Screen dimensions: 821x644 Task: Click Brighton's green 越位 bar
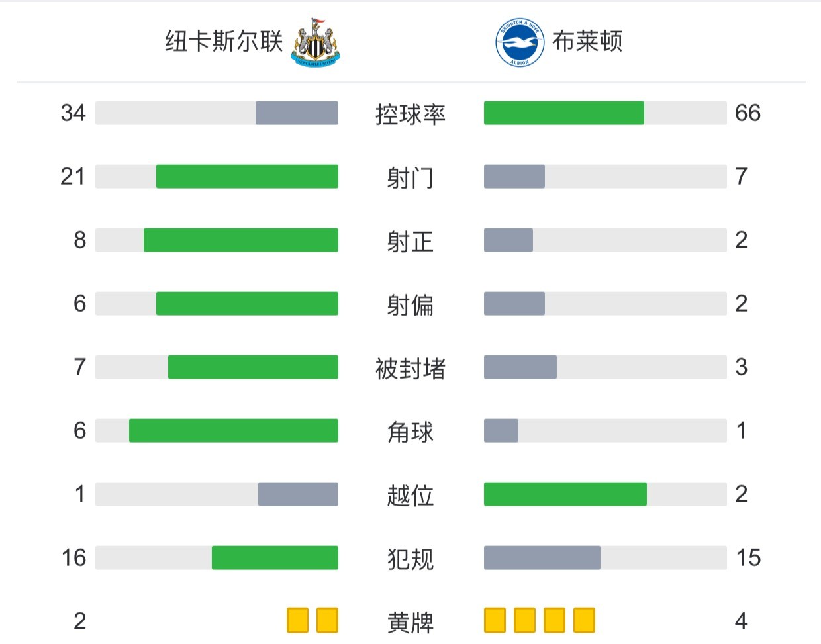click(x=565, y=494)
